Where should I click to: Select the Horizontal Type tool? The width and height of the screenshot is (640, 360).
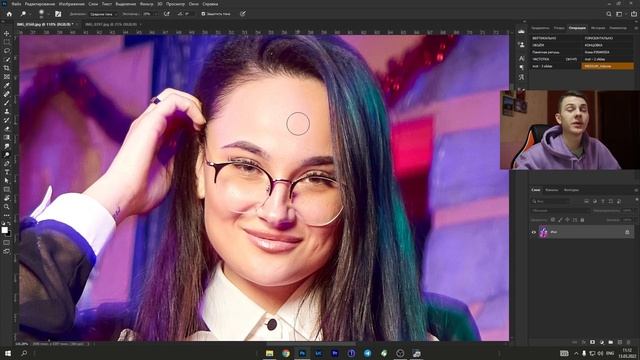[x=7, y=172]
